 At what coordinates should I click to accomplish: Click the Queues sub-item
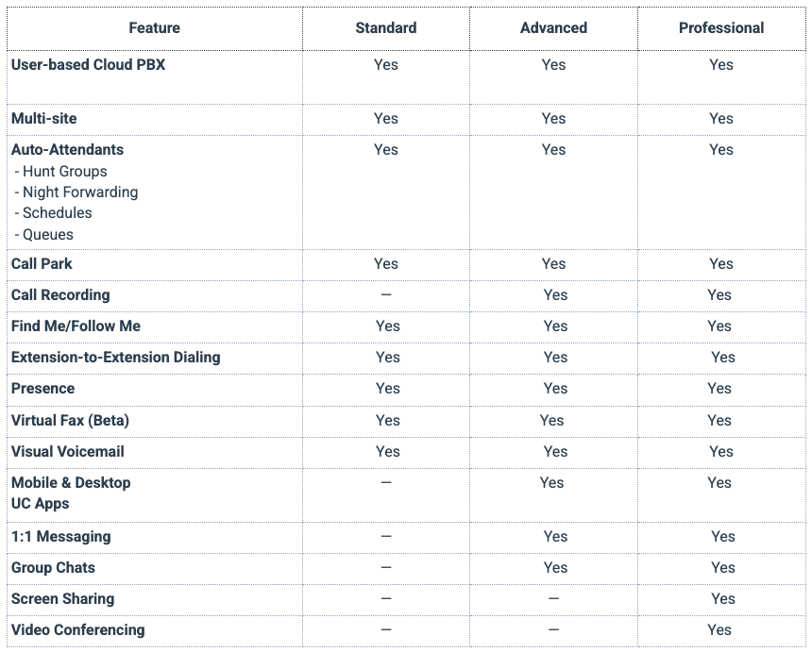pyautogui.click(x=47, y=235)
